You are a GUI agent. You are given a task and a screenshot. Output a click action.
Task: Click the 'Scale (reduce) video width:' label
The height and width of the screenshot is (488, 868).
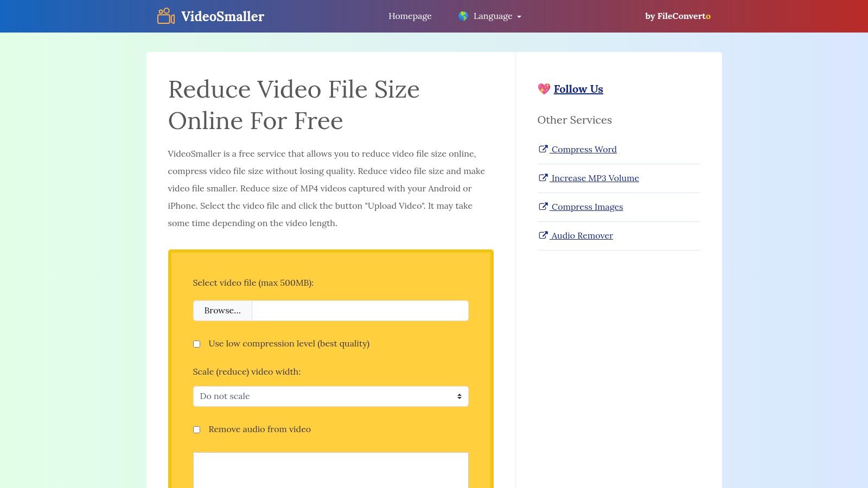pyautogui.click(x=246, y=372)
